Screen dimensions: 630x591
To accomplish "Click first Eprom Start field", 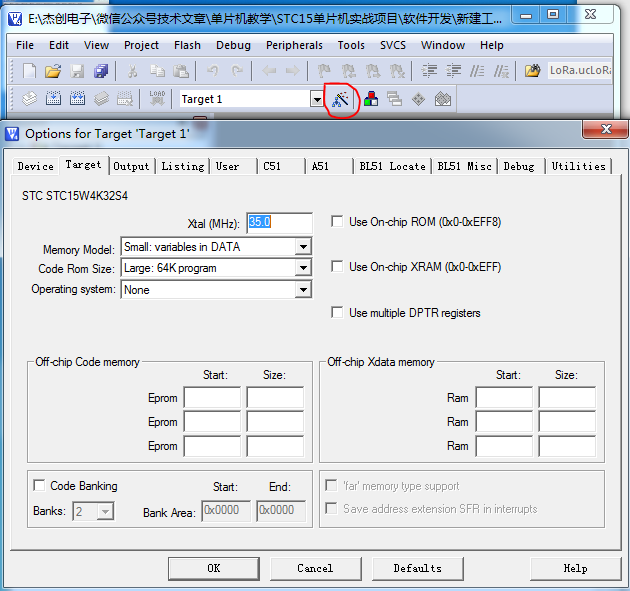I will (212, 397).
